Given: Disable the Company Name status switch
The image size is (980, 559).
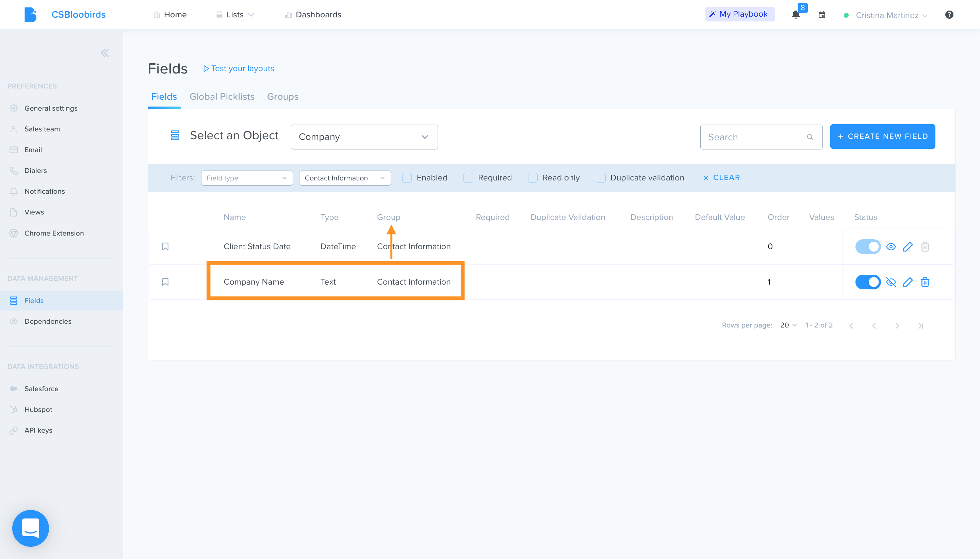Looking at the screenshot, I should click(x=868, y=282).
